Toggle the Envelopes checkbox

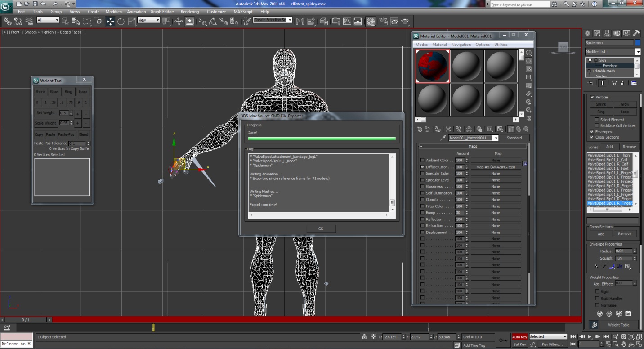[592, 132]
